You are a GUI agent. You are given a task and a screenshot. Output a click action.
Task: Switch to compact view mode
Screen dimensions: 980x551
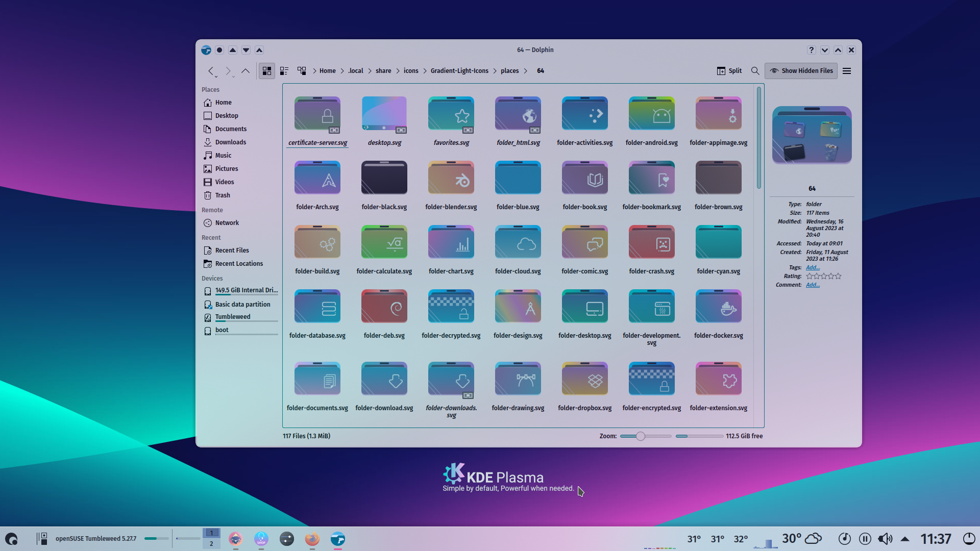coord(284,71)
